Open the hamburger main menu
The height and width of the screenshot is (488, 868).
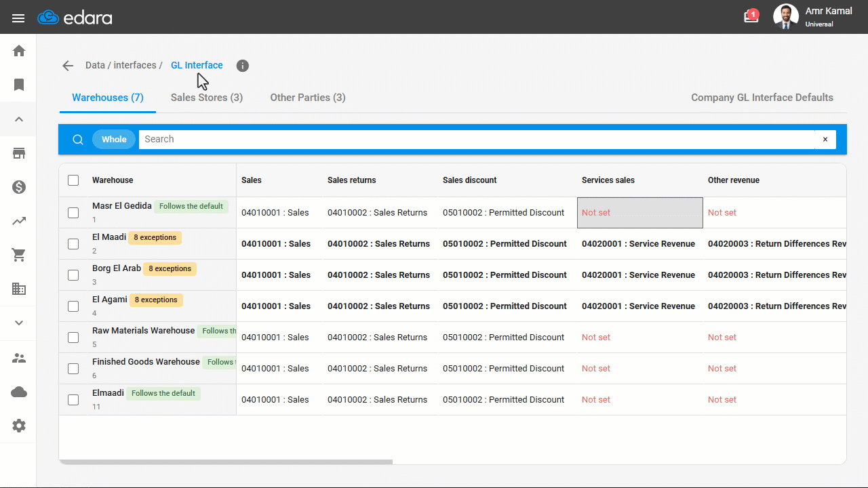tap(18, 18)
